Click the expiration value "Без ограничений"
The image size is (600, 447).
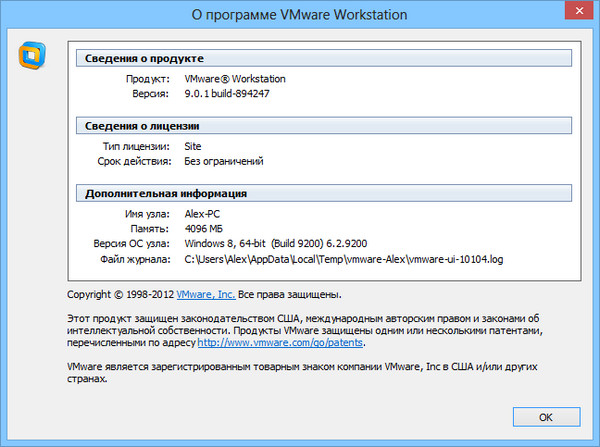click(224, 162)
